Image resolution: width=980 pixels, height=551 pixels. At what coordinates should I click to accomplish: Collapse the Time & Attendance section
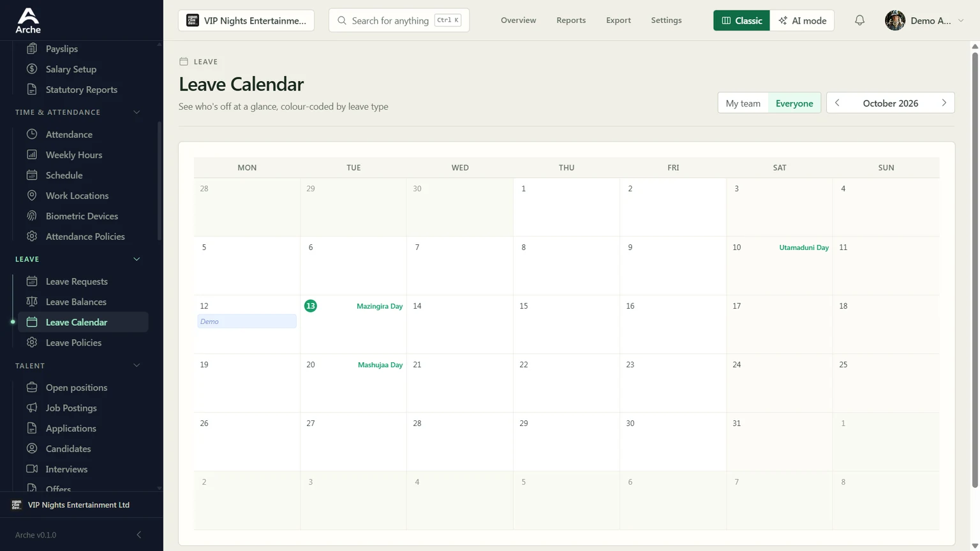(137, 112)
